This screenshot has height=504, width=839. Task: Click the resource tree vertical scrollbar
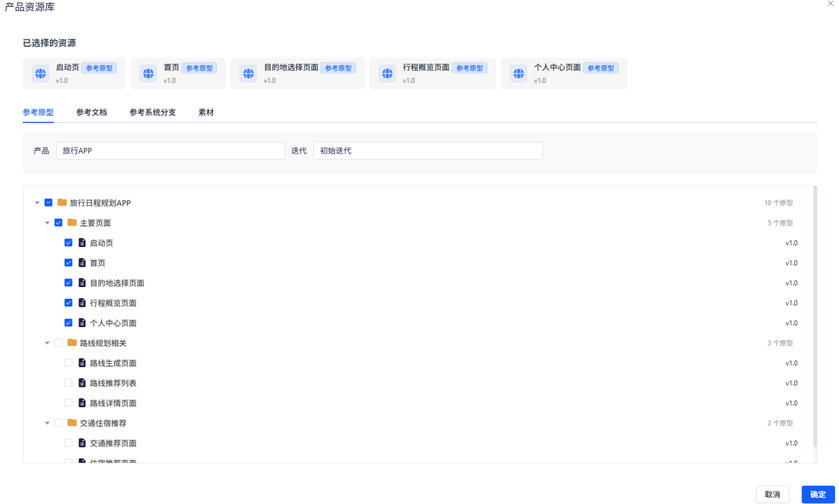click(x=815, y=317)
